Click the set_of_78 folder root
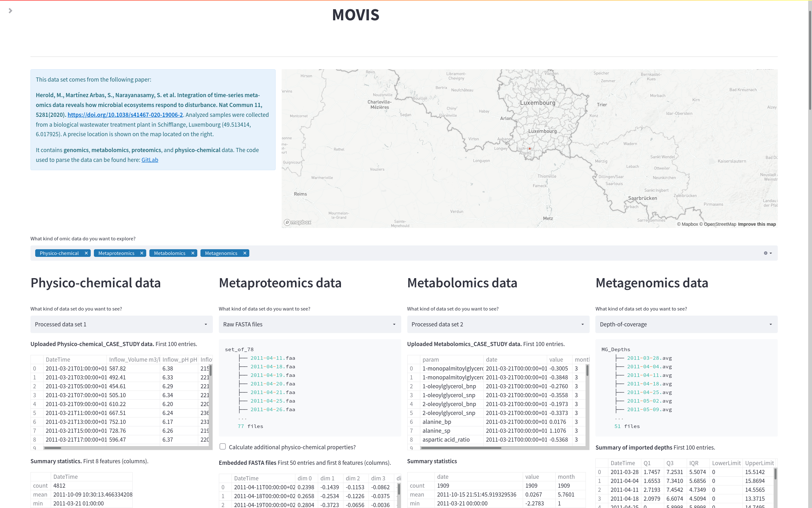The width and height of the screenshot is (812, 508). click(x=239, y=350)
